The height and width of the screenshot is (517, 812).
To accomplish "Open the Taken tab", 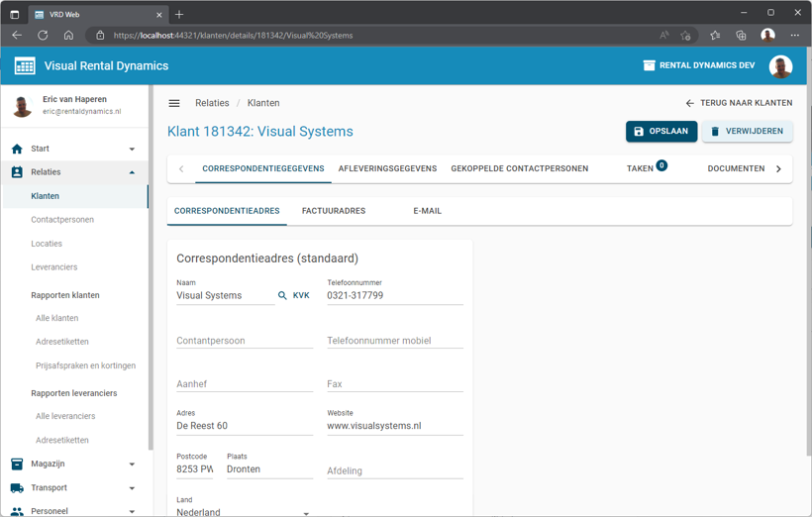I will click(647, 169).
